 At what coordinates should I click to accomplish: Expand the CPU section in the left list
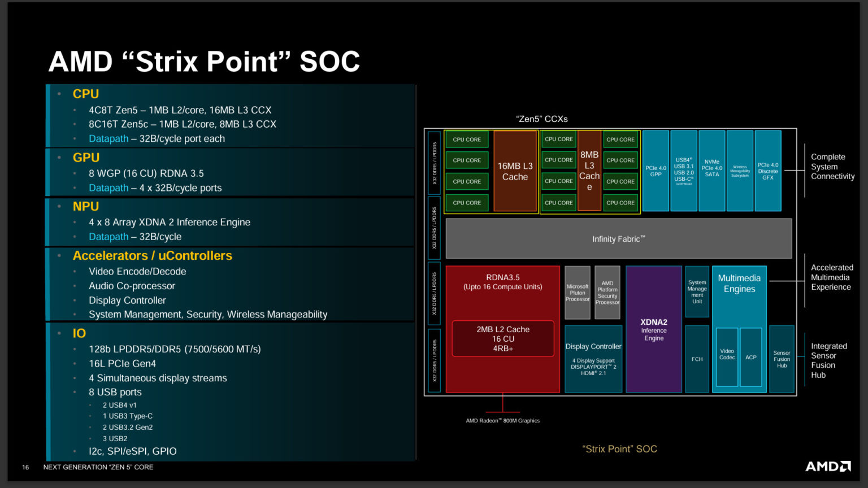click(85, 94)
